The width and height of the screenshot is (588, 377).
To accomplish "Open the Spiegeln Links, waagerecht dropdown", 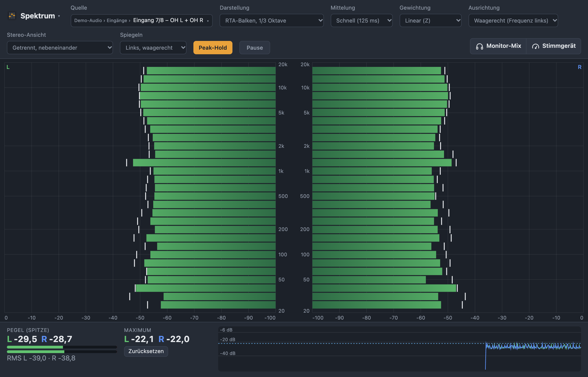I will click(x=153, y=48).
